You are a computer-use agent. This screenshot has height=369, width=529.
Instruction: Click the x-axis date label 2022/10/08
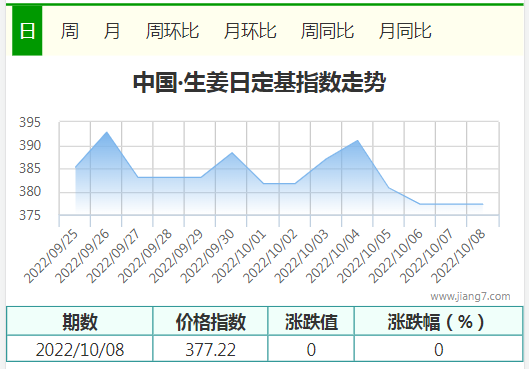coord(458,256)
